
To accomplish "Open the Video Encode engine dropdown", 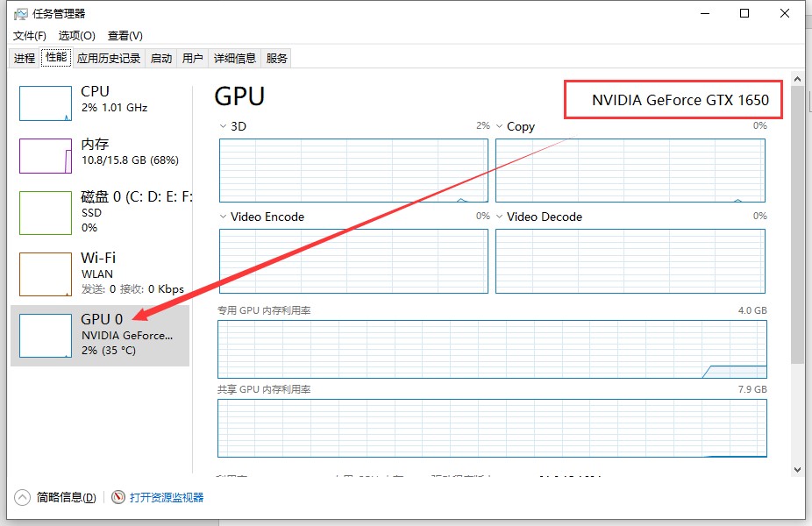I will [x=224, y=217].
